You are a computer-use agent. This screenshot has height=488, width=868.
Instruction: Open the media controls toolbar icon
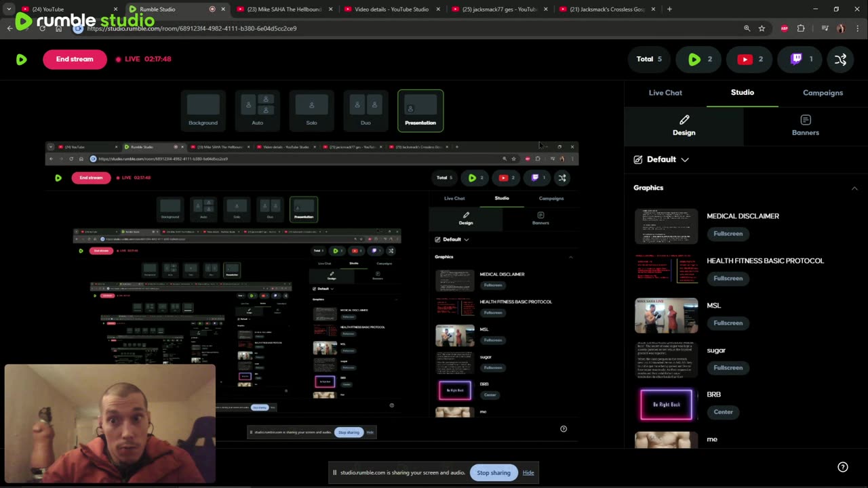(825, 28)
